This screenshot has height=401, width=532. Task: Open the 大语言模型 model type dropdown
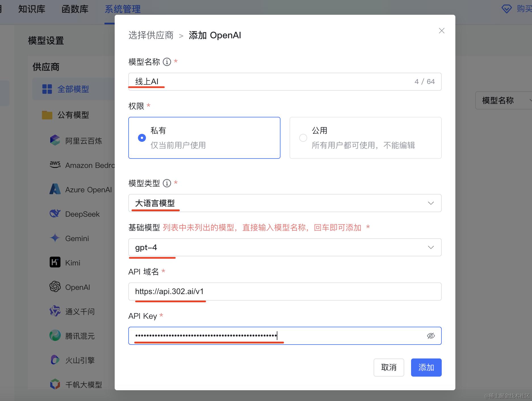coord(285,203)
